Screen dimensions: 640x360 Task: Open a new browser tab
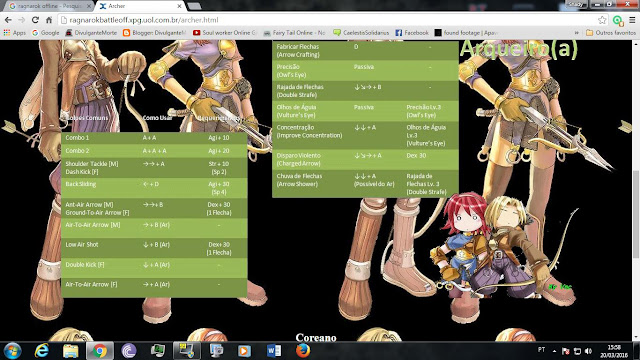[194, 6]
